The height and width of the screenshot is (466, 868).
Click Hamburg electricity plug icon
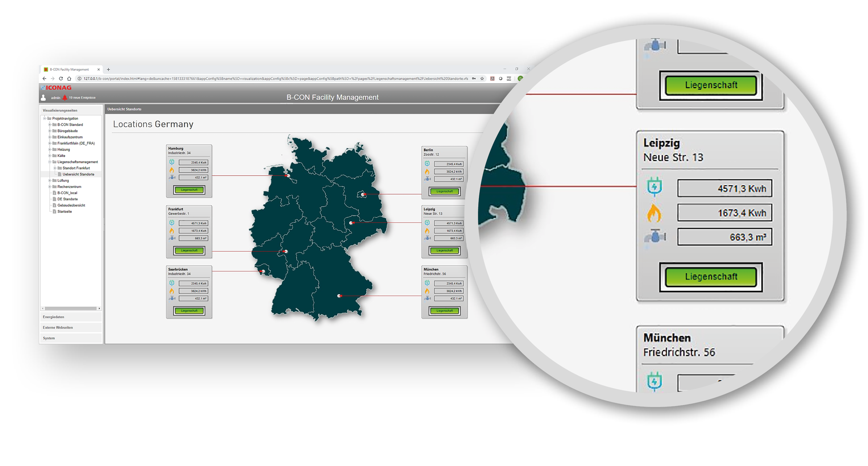pyautogui.click(x=172, y=162)
